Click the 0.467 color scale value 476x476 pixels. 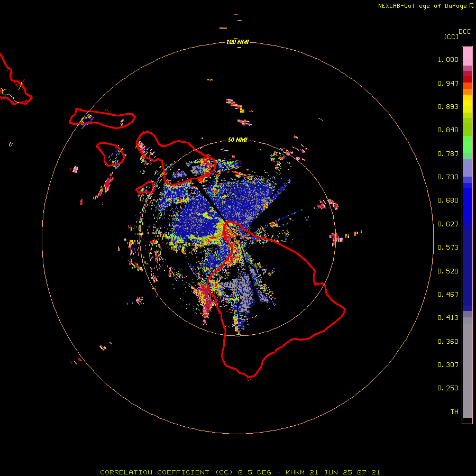pos(448,295)
